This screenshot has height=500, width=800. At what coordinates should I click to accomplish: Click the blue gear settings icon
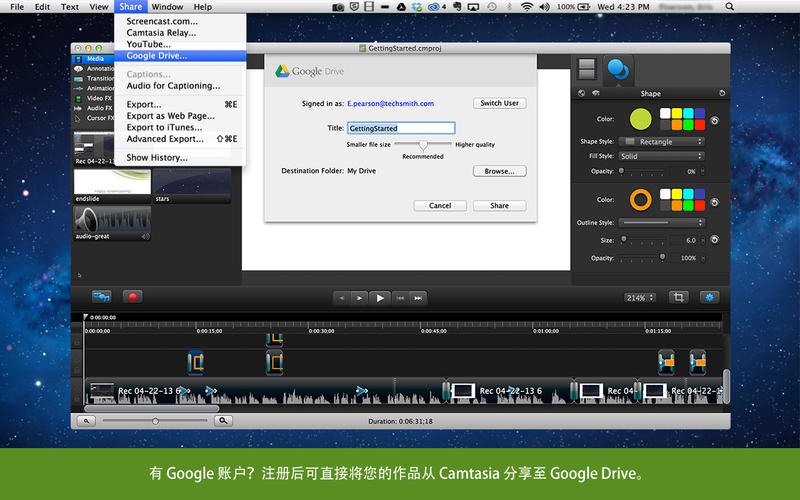click(710, 297)
